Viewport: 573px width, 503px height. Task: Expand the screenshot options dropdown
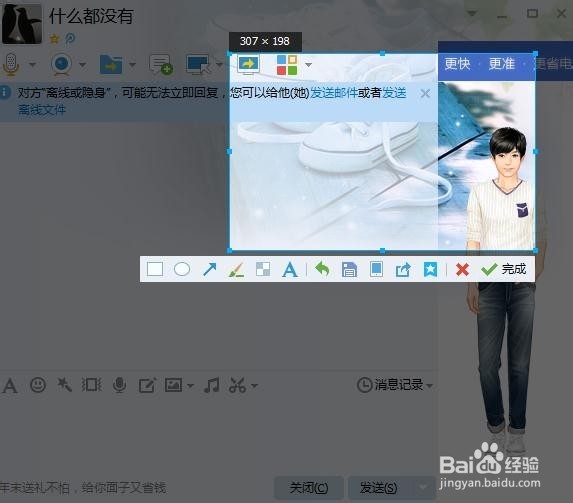tap(254, 386)
